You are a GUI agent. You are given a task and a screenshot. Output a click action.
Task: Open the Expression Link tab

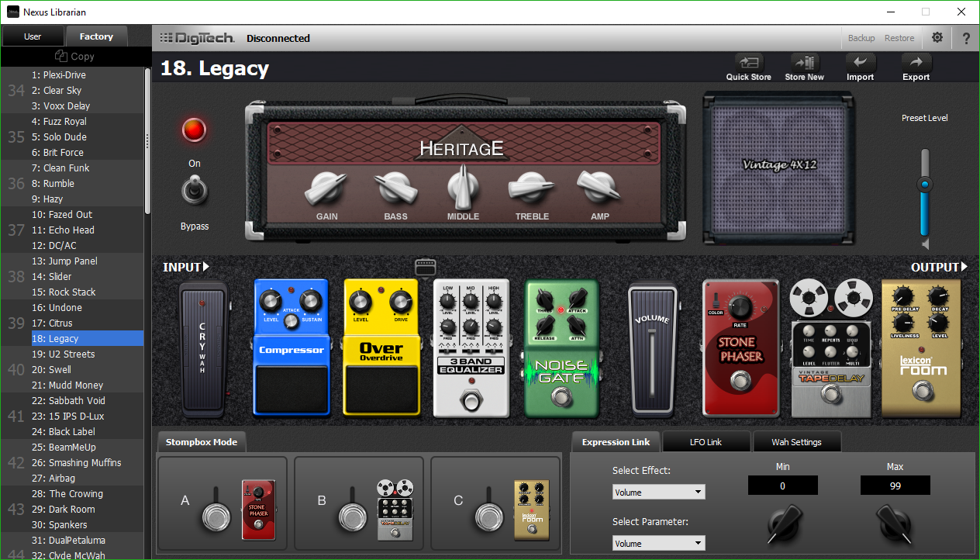point(616,442)
